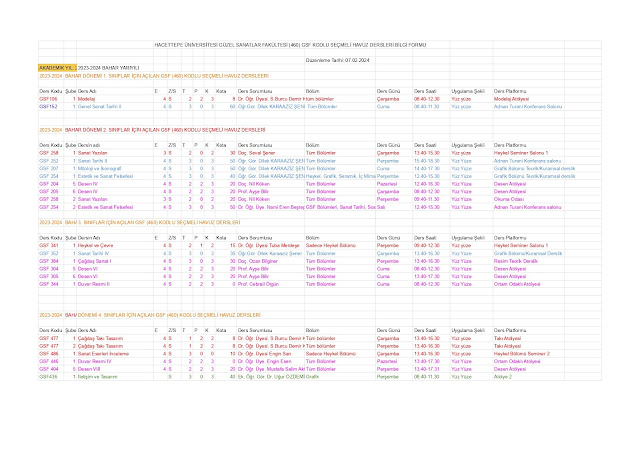Viewport: 640px width, 452px height.
Task: Select the 'Mitoloji ve İkonografi' course name
Action: click(99, 168)
